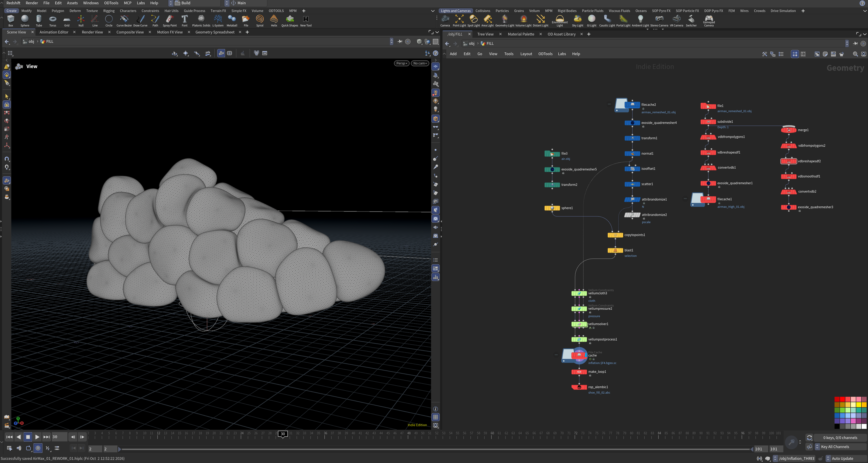Viewport: 868px width, 463px height.
Task: Click the Tools menu in network editor
Action: [509, 54]
